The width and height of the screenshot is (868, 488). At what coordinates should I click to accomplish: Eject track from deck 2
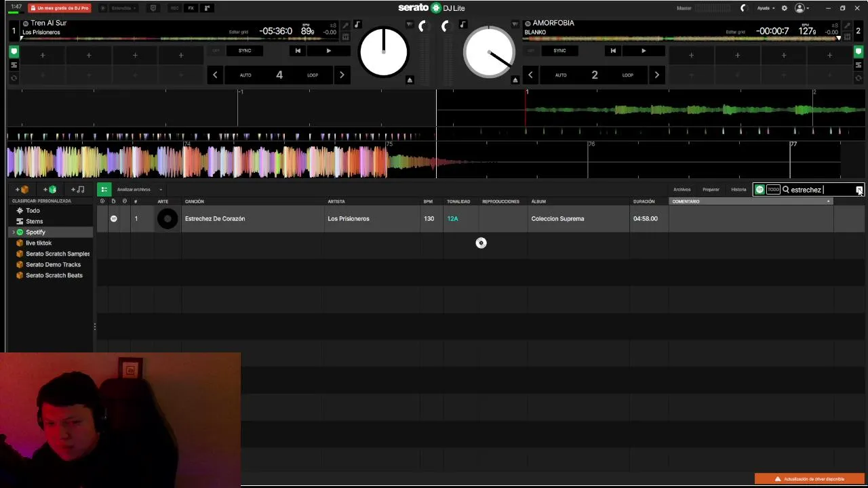tap(515, 80)
